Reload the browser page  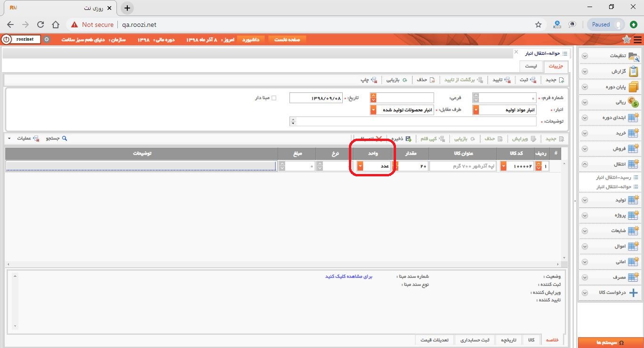41,25
